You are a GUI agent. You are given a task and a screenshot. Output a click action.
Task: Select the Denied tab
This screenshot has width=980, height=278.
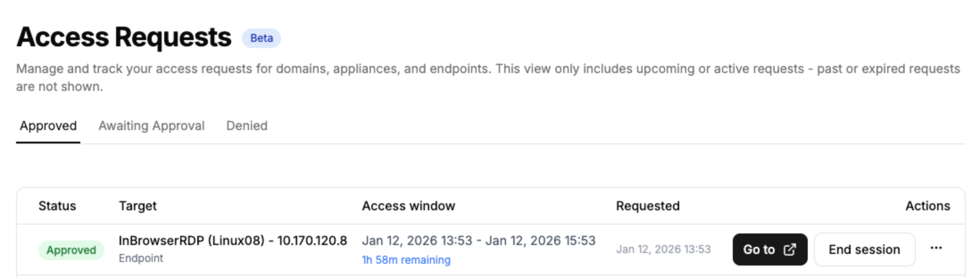[x=247, y=126]
